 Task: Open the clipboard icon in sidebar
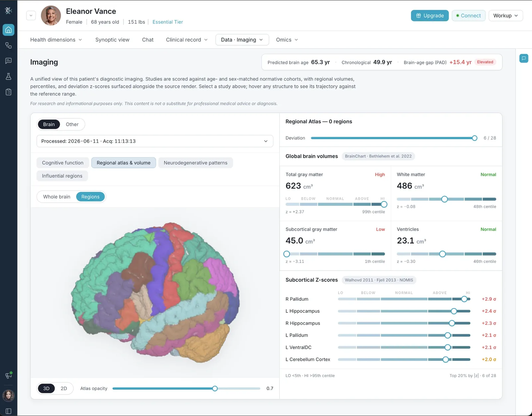9,92
